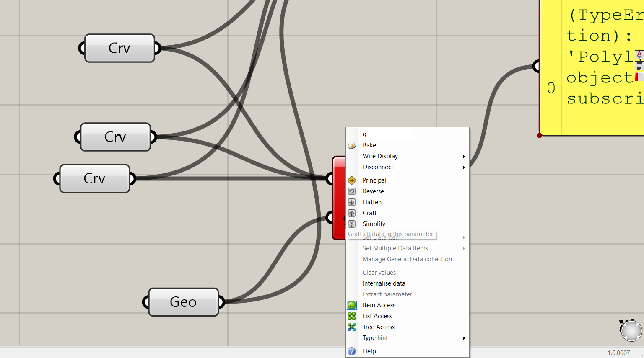Click the topmost Crv parameter's output grip
Screen dimensions: 644x358
158,48
